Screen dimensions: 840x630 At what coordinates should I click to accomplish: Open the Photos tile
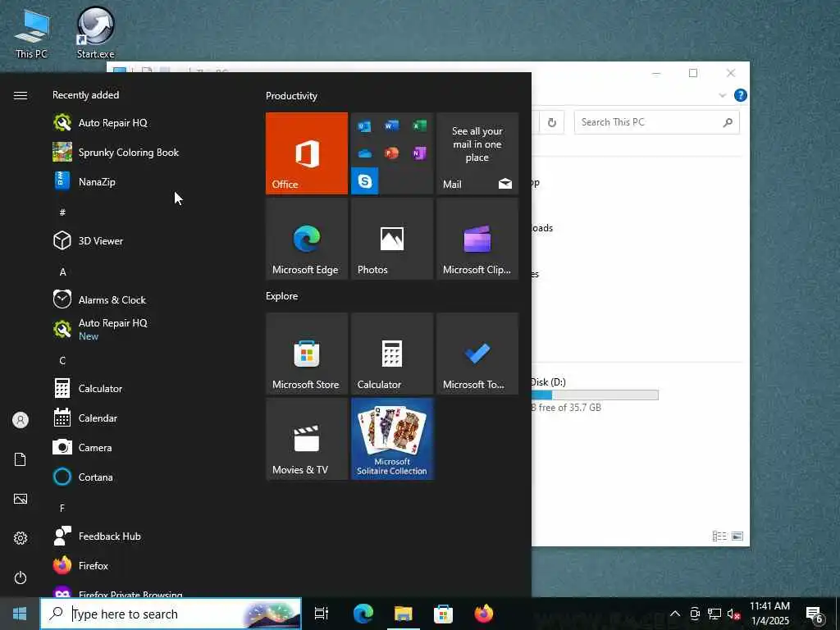tap(391, 239)
